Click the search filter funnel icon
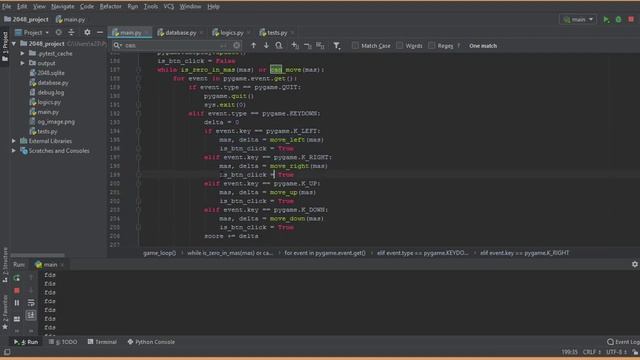The height and width of the screenshot is (360, 640). (336, 45)
